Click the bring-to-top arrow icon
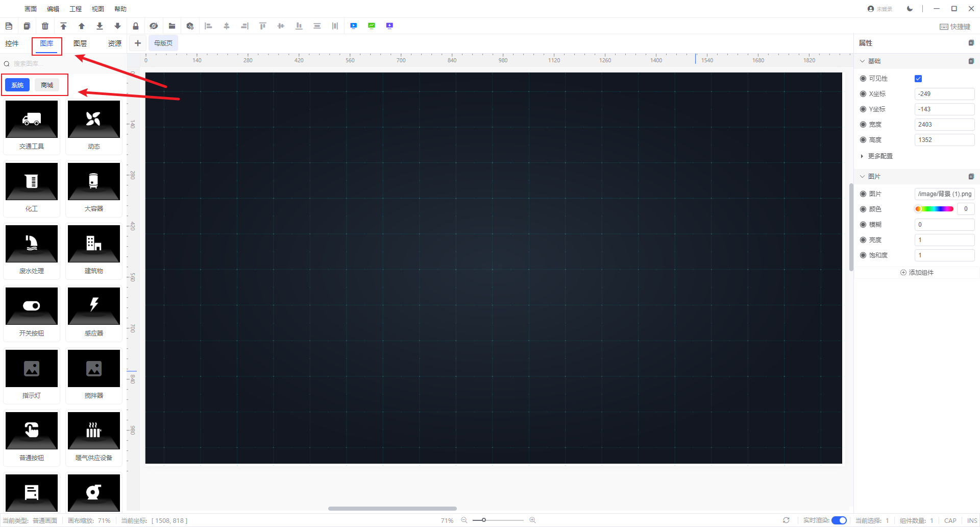 63,26
